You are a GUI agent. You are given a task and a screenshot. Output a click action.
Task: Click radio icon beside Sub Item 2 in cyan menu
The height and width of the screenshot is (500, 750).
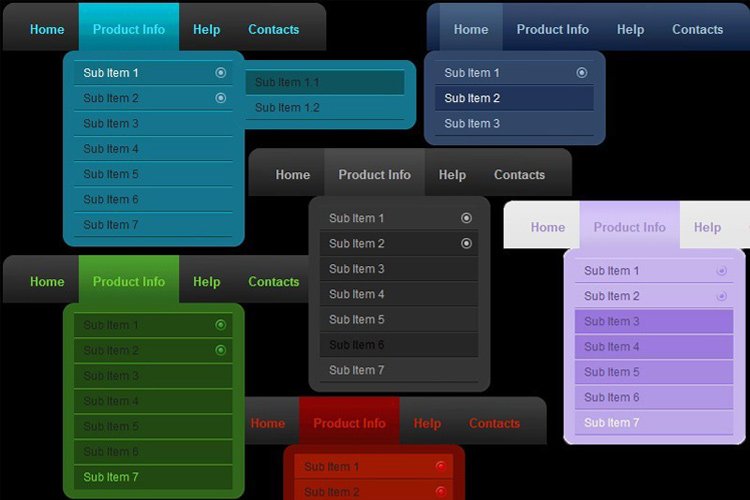pos(220,98)
